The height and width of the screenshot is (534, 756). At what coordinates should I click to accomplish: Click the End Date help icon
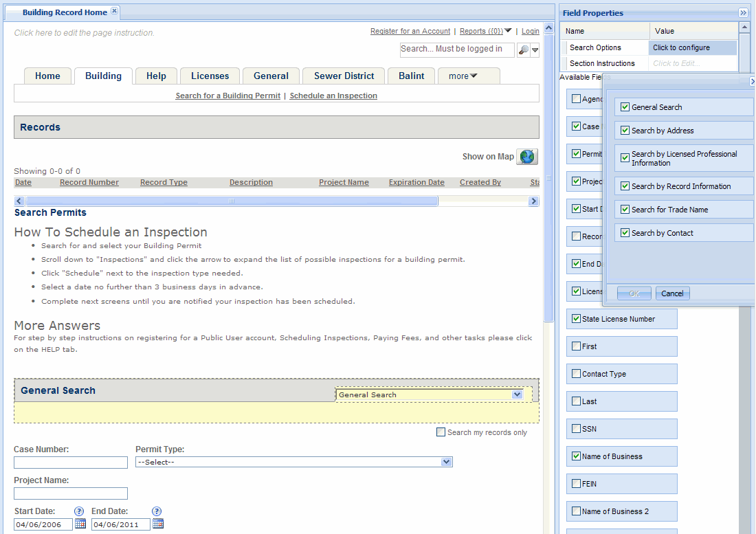click(157, 511)
